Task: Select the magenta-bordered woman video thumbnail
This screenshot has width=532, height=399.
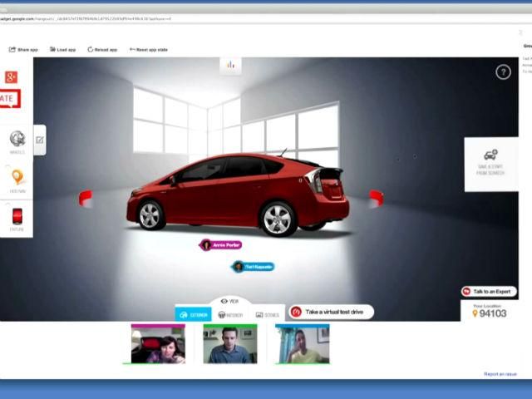Action: point(158,344)
